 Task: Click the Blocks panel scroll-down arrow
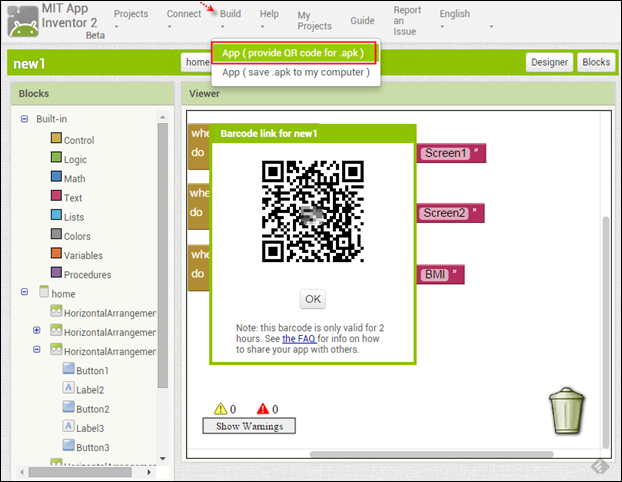[x=163, y=459]
